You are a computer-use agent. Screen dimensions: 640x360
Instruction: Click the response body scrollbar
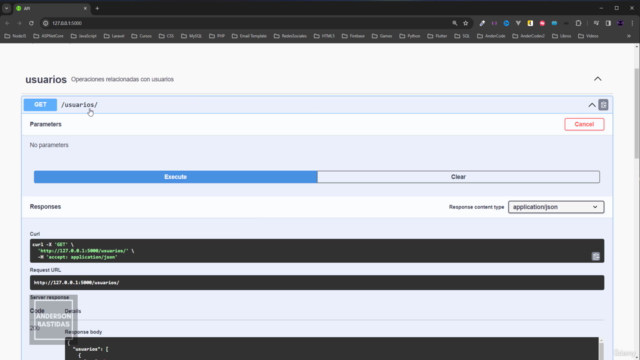601,350
